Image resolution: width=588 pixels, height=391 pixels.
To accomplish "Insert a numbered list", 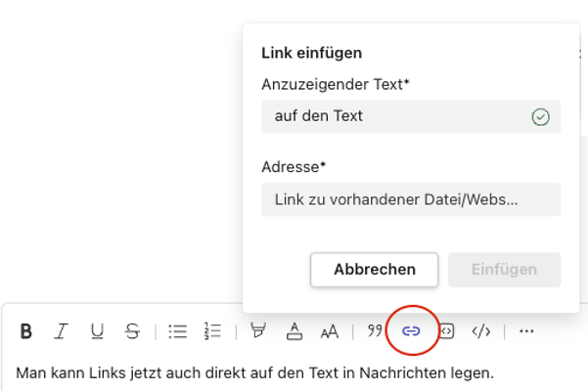I will [212, 331].
